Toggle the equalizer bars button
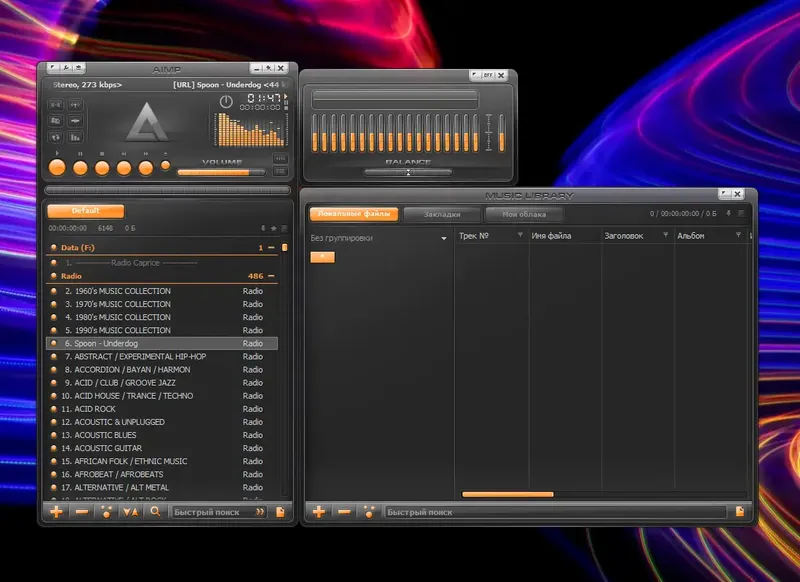The image size is (800, 582). click(x=76, y=137)
